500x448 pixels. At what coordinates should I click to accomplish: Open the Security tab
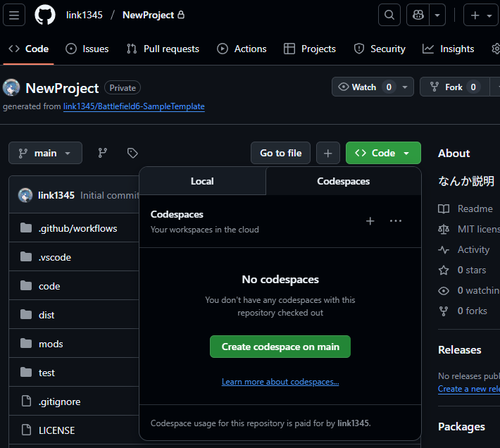(x=380, y=49)
